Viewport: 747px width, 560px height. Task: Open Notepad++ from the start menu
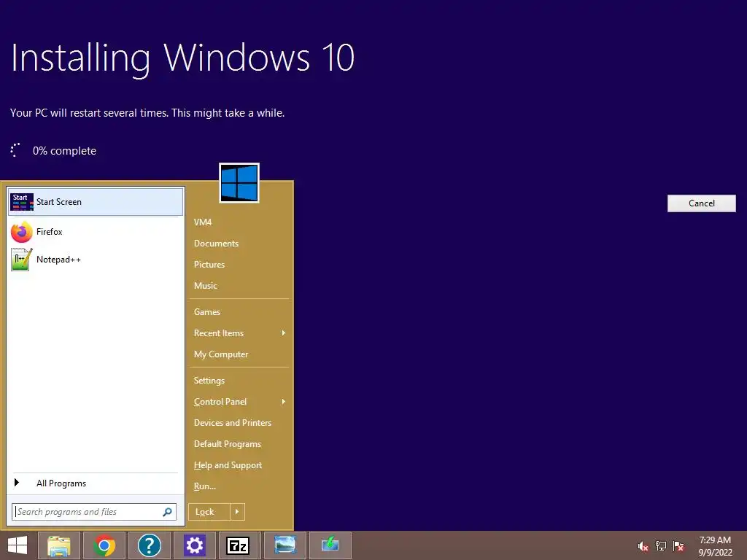tap(96, 260)
